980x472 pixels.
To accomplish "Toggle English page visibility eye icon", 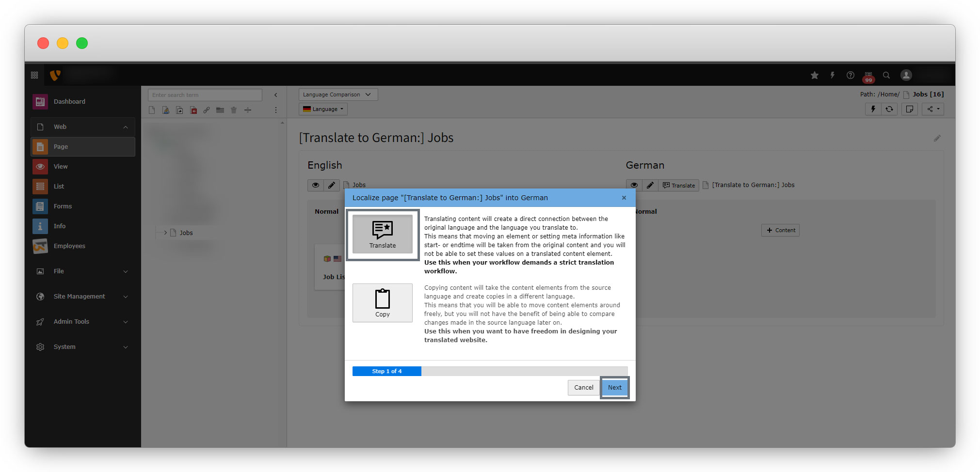I will coord(316,185).
